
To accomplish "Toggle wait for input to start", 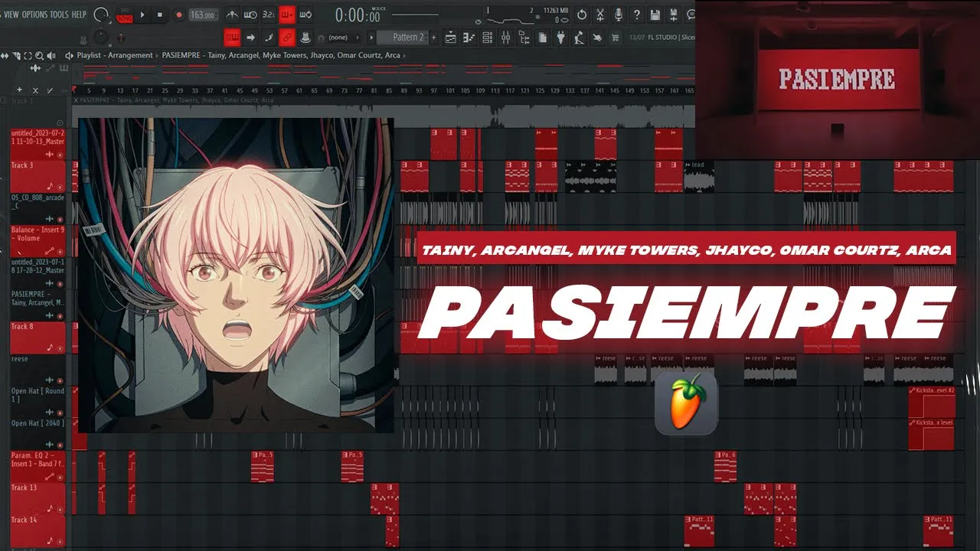I will pyautogui.click(x=250, y=15).
